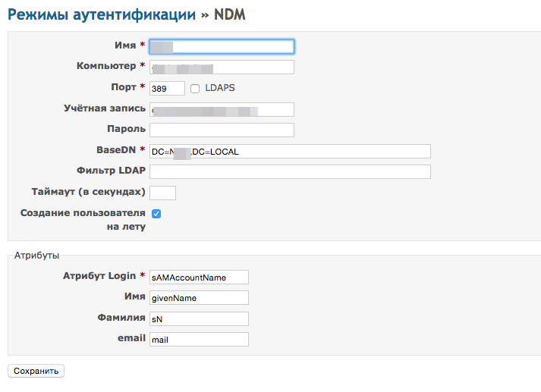This screenshot has width=541, height=392.
Task: Select the BaseDN field label
Action: [116, 150]
